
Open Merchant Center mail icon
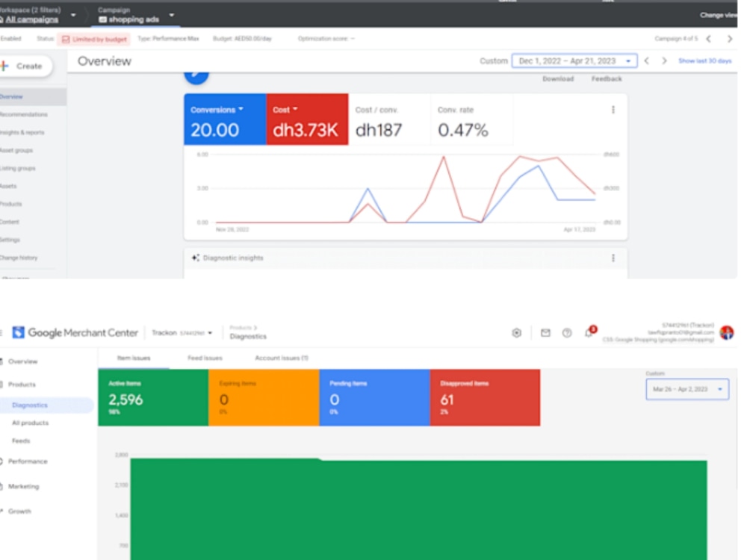click(545, 333)
